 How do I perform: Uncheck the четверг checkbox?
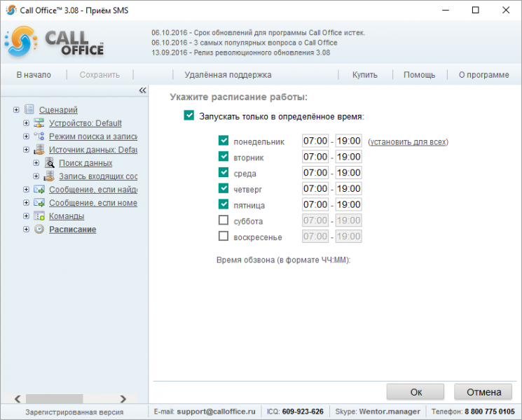[224, 188]
